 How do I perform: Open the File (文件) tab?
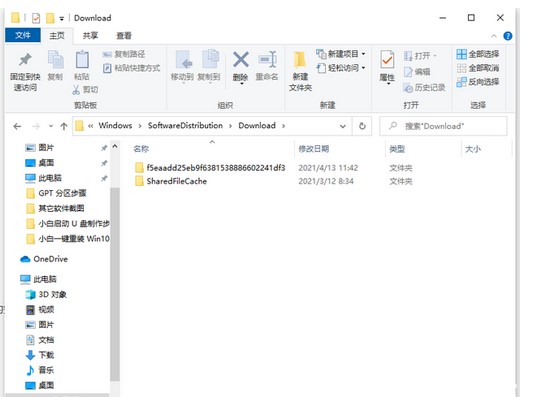tap(23, 35)
